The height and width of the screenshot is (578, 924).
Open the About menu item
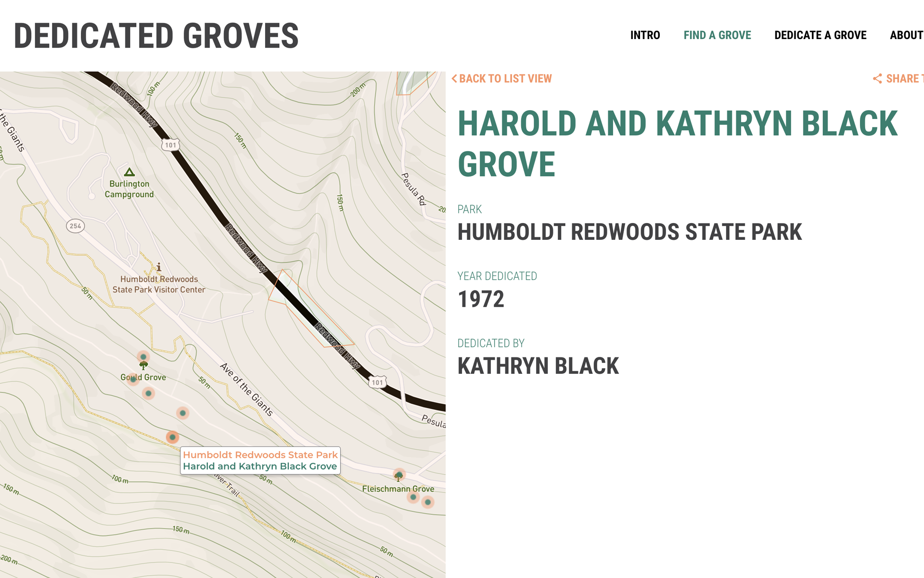[906, 35]
